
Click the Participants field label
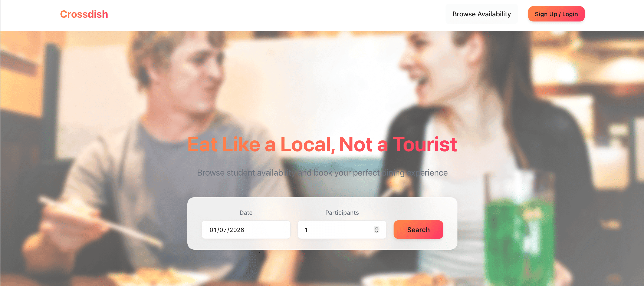[x=342, y=213]
